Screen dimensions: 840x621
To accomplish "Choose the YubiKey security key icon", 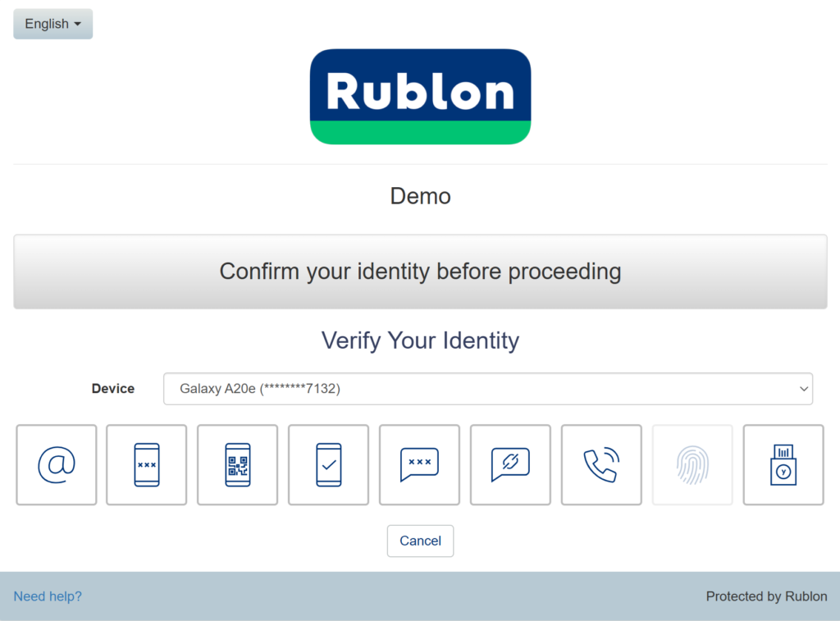I will [x=783, y=464].
